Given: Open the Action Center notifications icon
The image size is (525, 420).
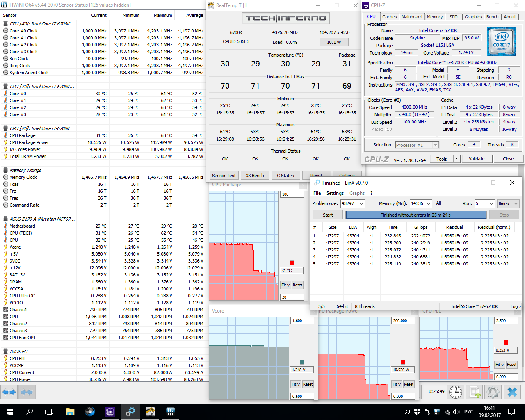Looking at the screenshot, I should pos(512,412).
